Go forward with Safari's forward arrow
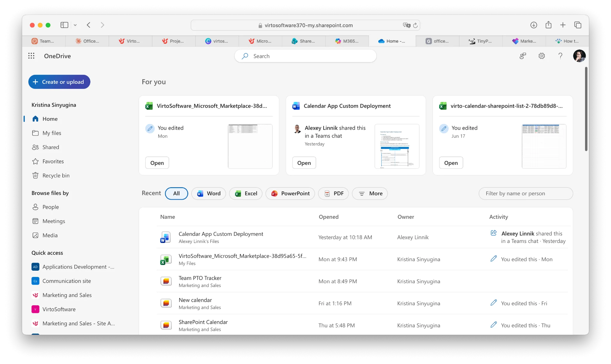Viewport: 611px width, 364px height. (x=102, y=25)
